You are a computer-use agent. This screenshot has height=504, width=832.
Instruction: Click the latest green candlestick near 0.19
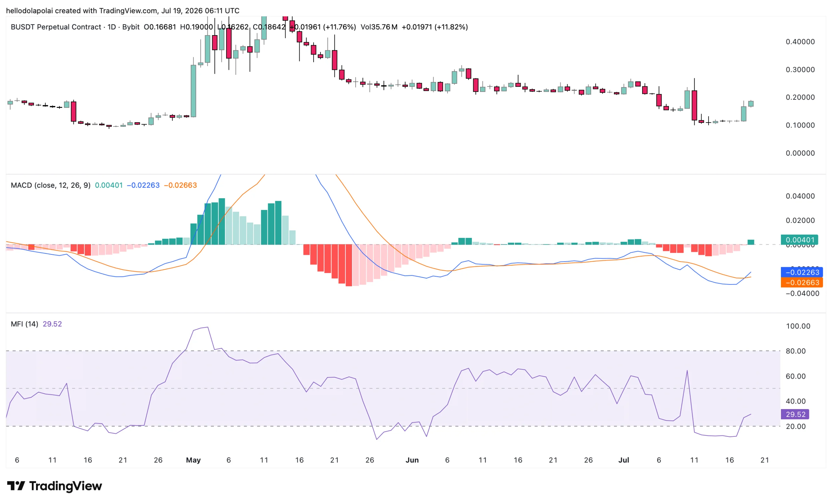(x=751, y=104)
